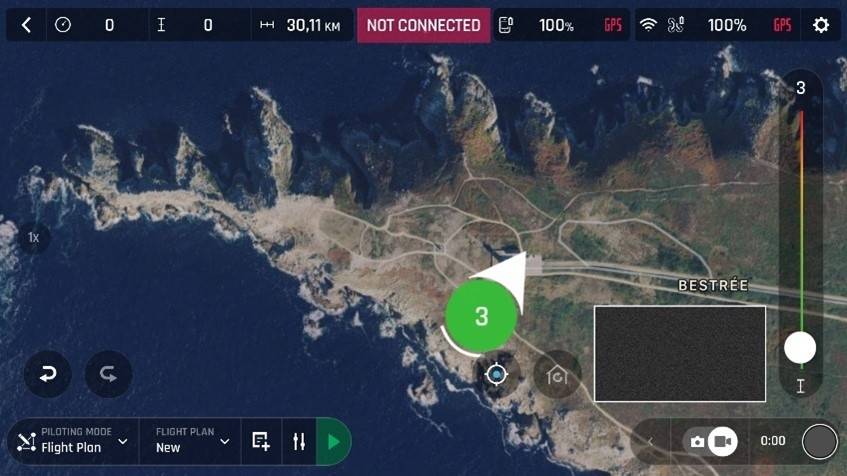
Task: Click the altitude slider white handle
Action: [x=800, y=347]
